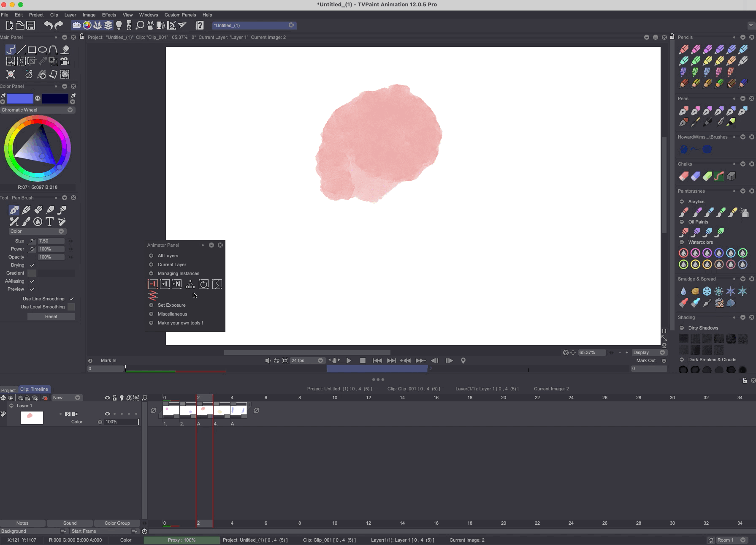Screen dimensions: 756x545
Task: Select the Airbrush tool in Tool panel
Action: 49,210
